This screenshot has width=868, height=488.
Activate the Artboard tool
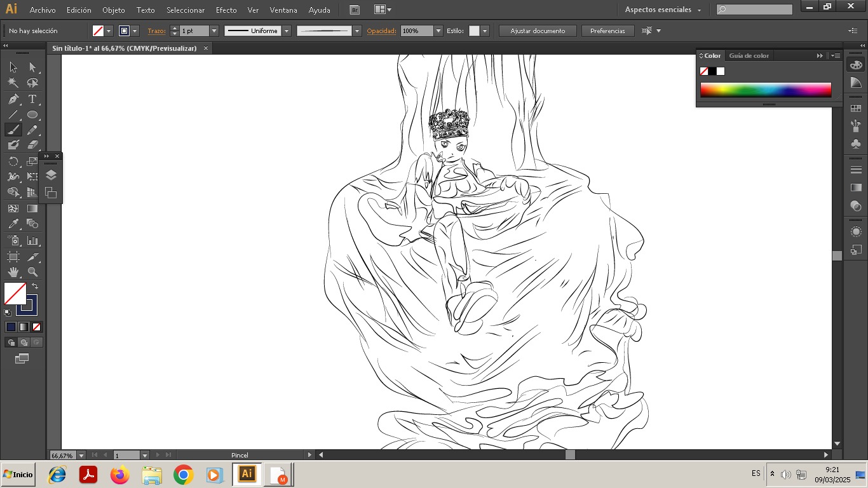click(13, 257)
